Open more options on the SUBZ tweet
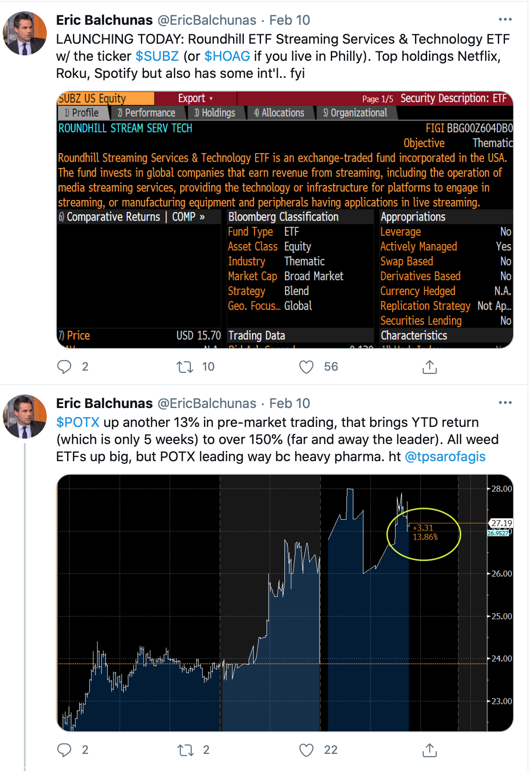Viewport: 532px width, 771px height. [505, 19]
